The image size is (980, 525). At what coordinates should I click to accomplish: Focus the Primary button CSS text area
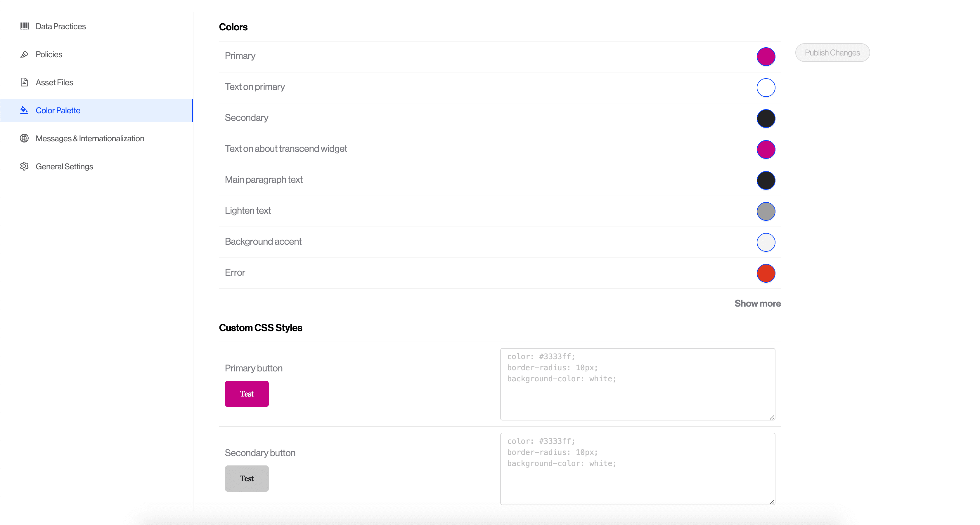click(637, 384)
